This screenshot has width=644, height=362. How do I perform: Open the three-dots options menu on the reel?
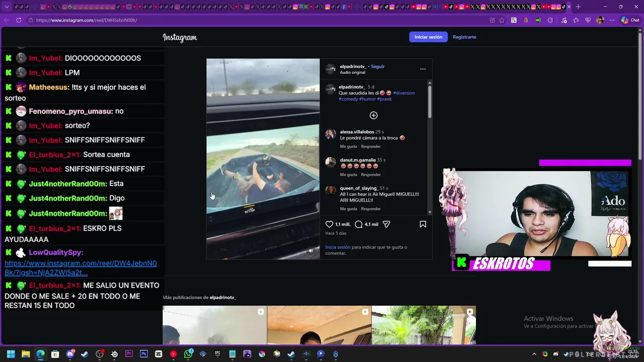(423, 69)
